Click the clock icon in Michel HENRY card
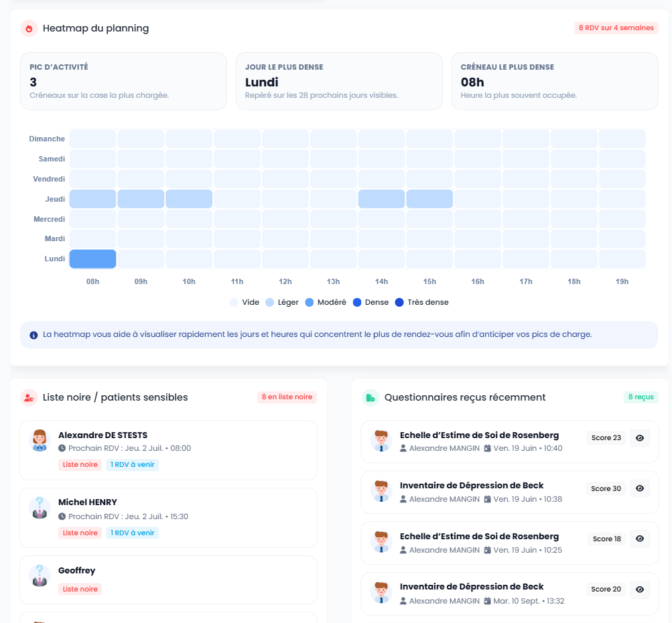 (x=62, y=516)
